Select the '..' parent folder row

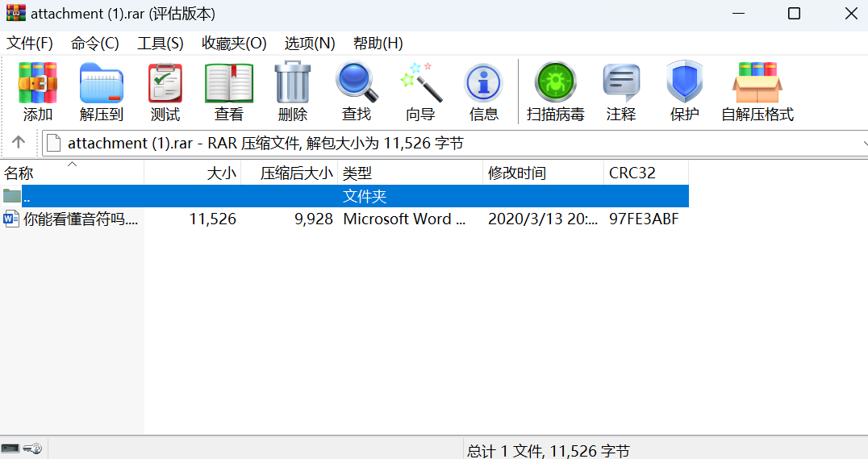(344, 196)
